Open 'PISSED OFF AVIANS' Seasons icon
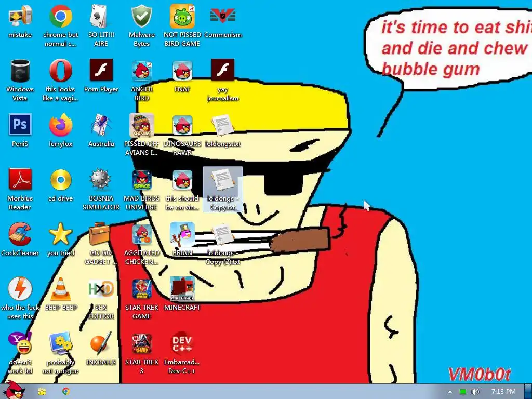Screen dimensions: 532x399 (x=141, y=125)
